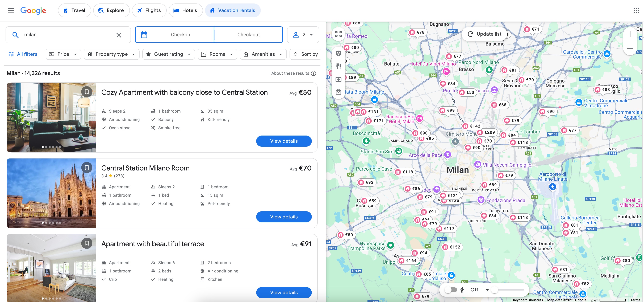Open the All filters panel

click(23, 54)
